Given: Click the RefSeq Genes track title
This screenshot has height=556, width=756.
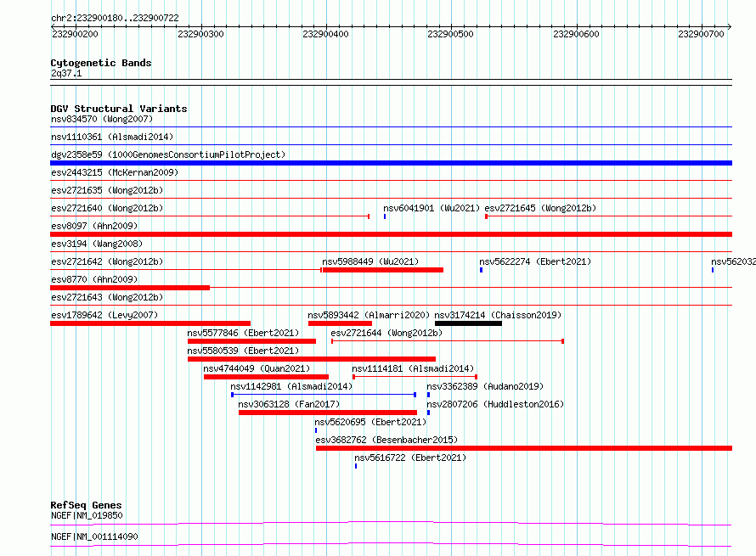Looking at the screenshot, I should click(x=87, y=505).
